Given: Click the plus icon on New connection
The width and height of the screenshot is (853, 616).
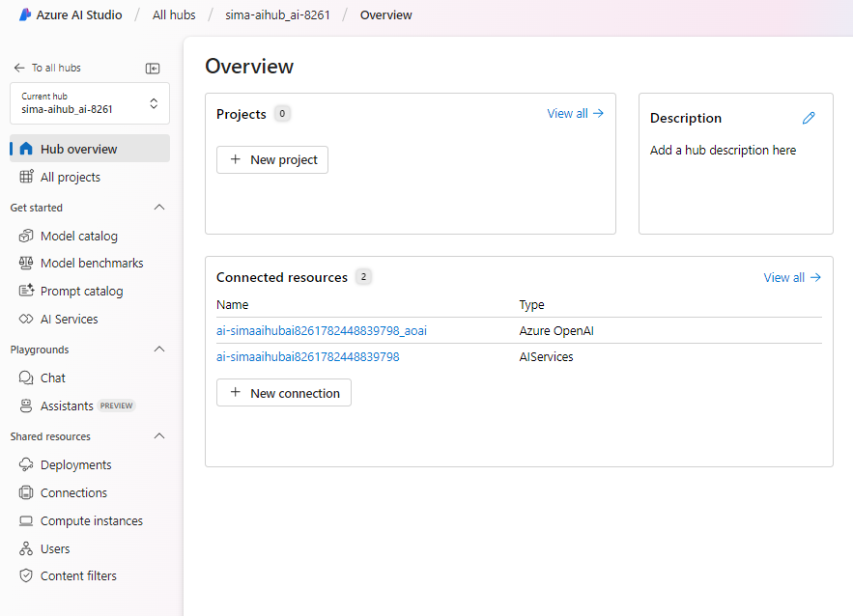Looking at the screenshot, I should [236, 393].
